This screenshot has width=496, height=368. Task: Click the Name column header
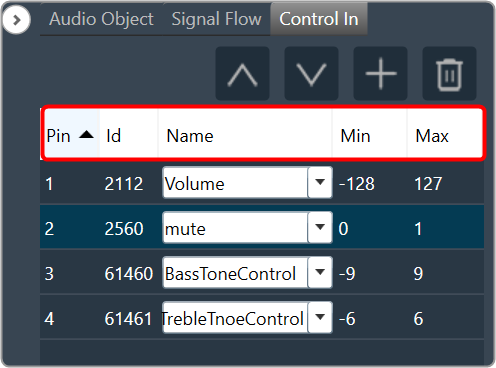click(x=245, y=134)
